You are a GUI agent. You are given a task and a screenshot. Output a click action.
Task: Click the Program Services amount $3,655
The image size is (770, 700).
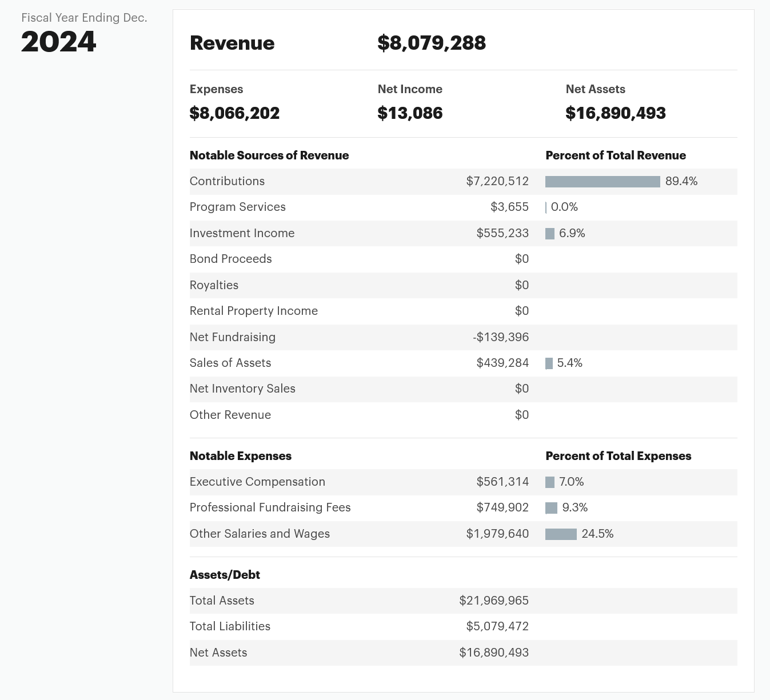509,207
